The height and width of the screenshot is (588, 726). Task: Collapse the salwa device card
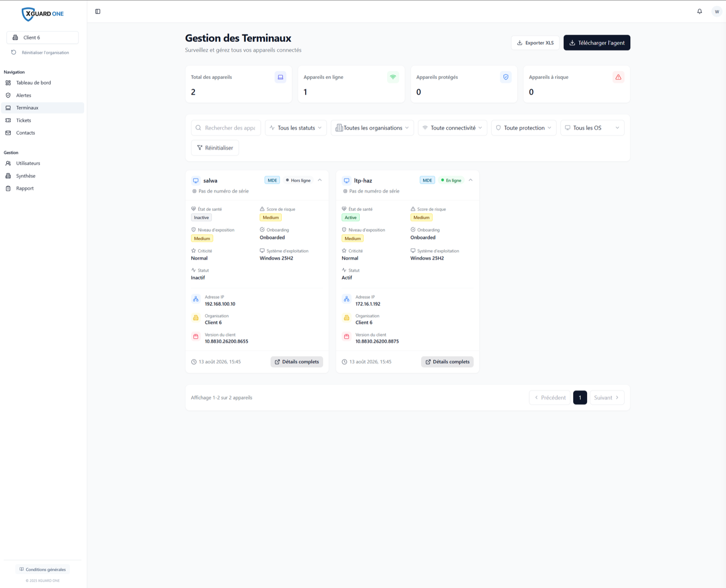tap(320, 180)
